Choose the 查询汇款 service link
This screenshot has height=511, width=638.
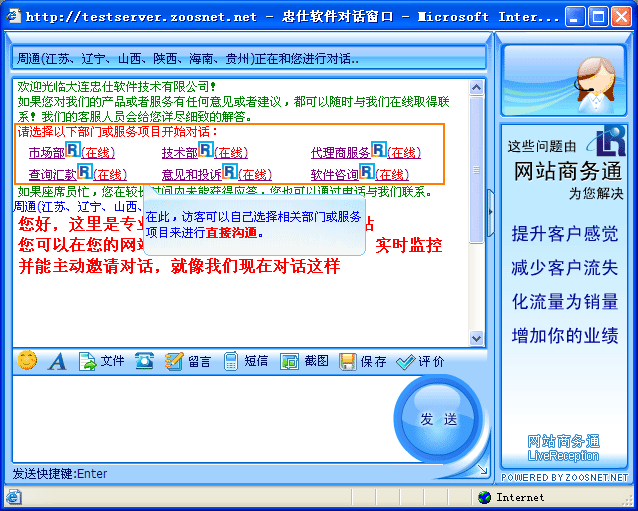[x=52, y=175]
